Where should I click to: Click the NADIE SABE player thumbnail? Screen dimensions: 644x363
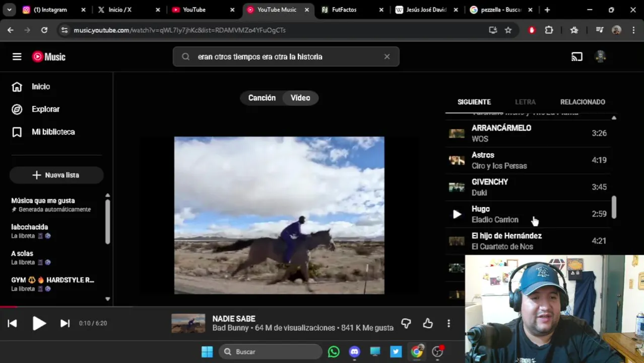[188, 323]
